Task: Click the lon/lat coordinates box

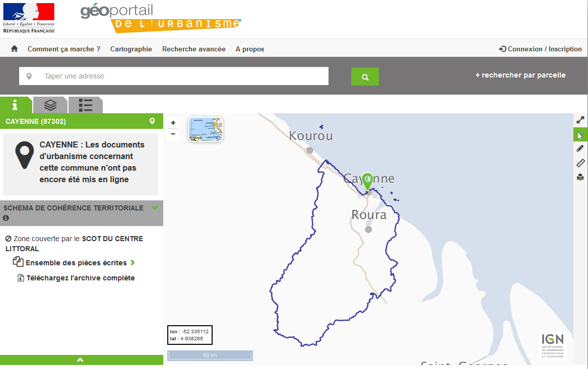Action: (x=190, y=335)
